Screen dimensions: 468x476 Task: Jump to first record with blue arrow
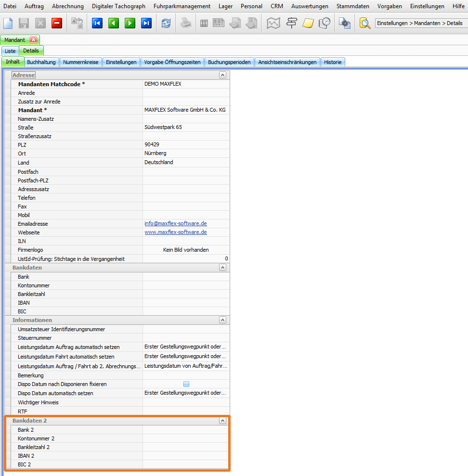pos(97,23)
